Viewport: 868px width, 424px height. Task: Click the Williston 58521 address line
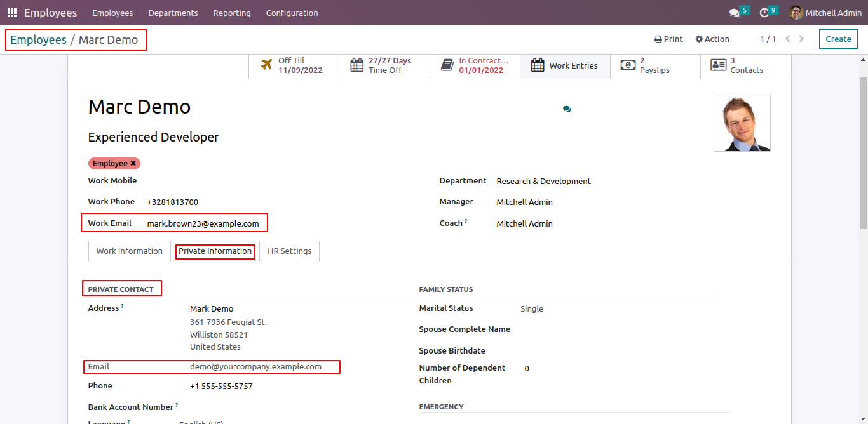point(219,335)
